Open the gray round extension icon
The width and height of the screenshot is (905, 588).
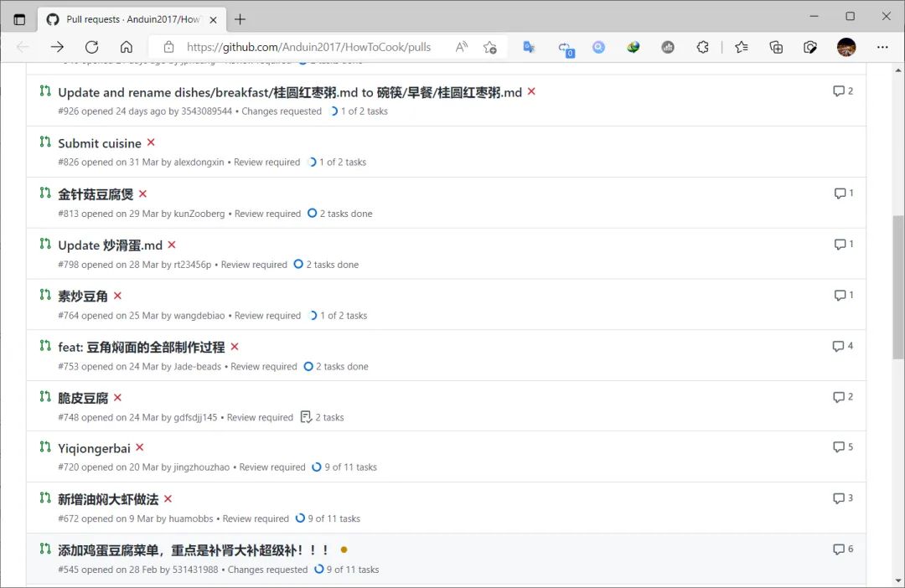[668, 47]
